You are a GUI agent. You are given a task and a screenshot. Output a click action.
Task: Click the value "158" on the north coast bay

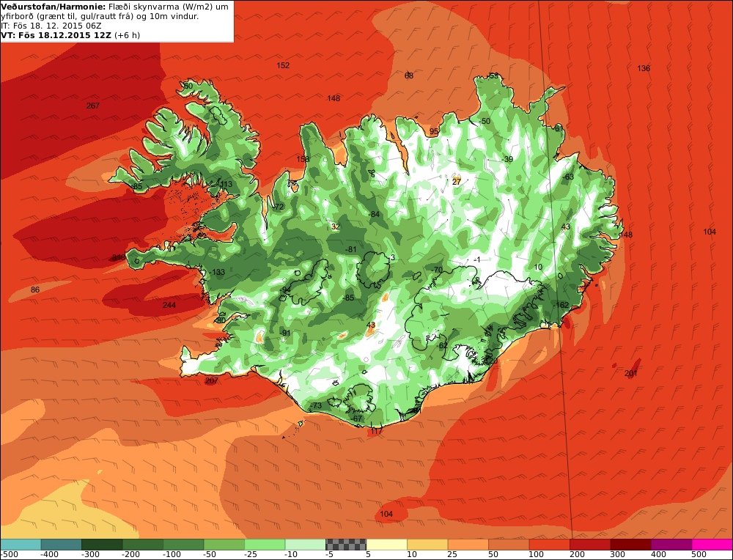[x=303, y=159]
